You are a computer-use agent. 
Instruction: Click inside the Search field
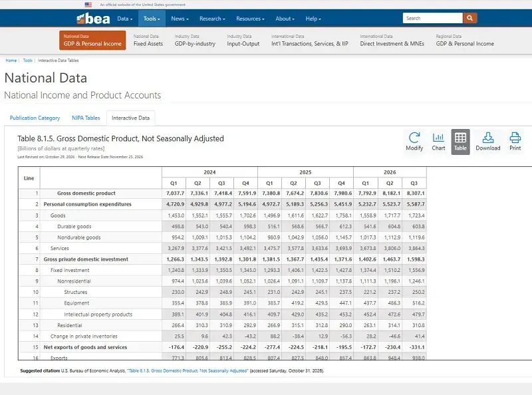pyautogui.click(x=432, y=18)
